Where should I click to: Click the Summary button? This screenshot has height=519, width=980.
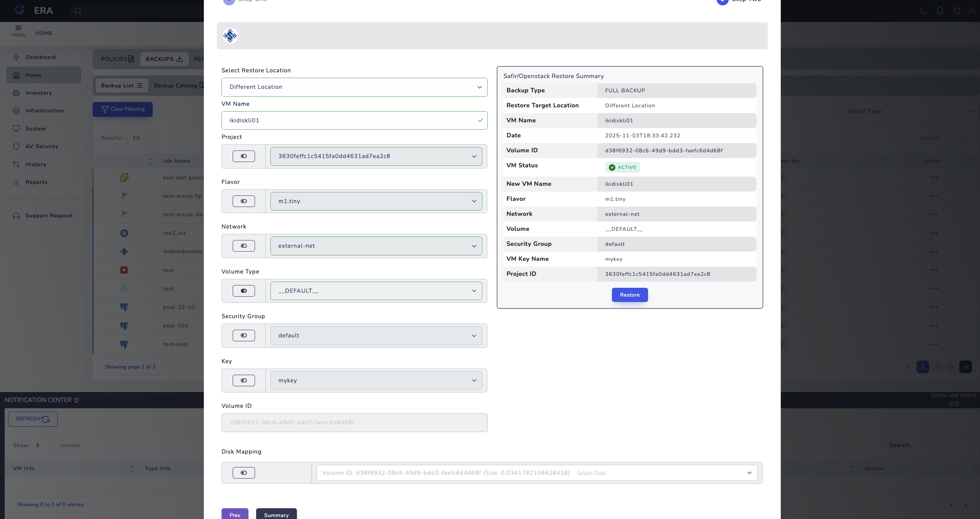[276, 514]
